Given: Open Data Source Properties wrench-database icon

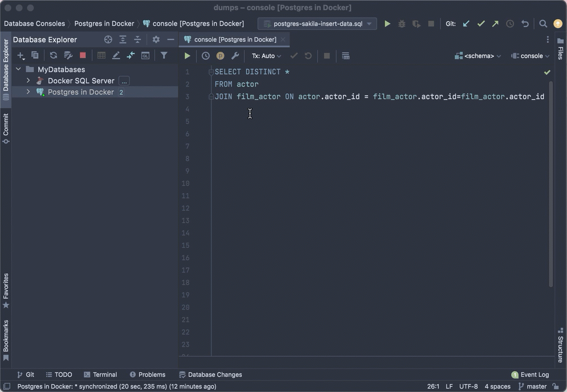Looking at the screenshot, I should pos(68,55).
